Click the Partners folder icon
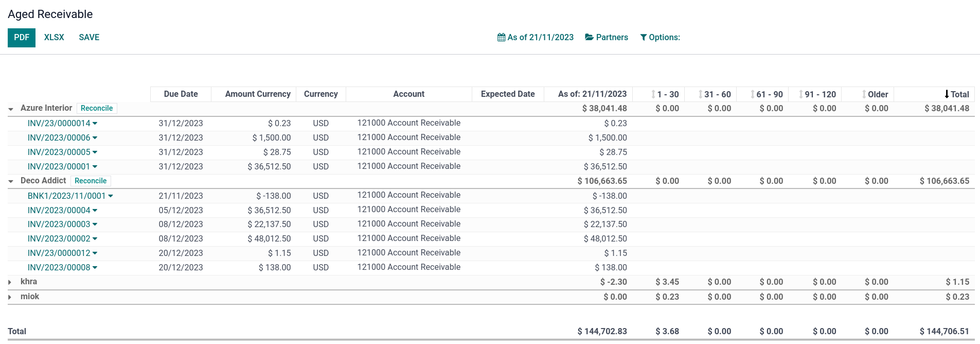980x344 pixels. click(590, 37)
